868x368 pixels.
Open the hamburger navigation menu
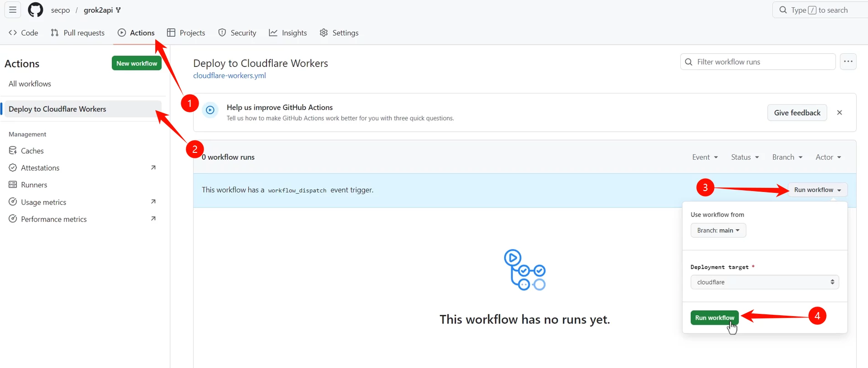13,10
